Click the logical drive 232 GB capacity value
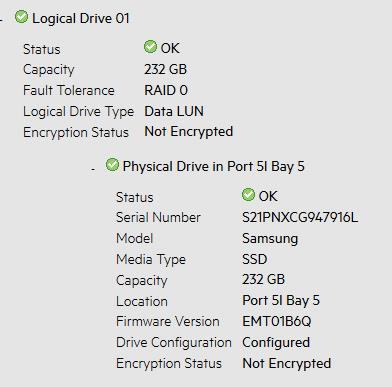Screen dimensions: 392x387 (x=165, y=69)
